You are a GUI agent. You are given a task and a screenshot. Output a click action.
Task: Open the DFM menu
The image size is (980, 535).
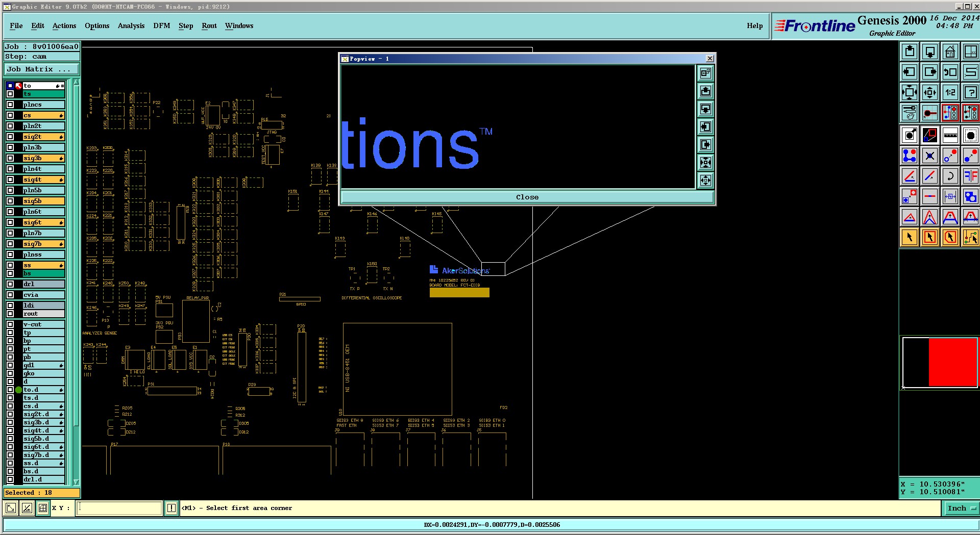point(162,26)
